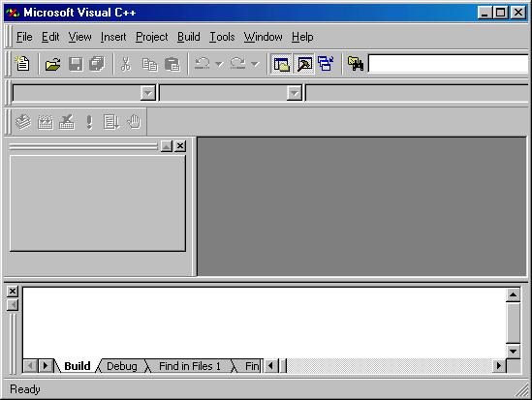
Task: Open the Insert menu
Action: [x=113, y=37]
